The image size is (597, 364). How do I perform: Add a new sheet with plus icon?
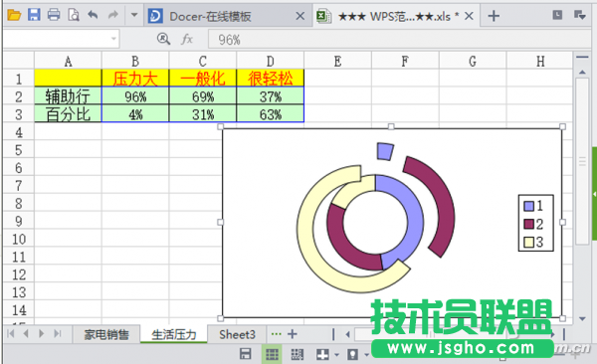pos(292,334)
